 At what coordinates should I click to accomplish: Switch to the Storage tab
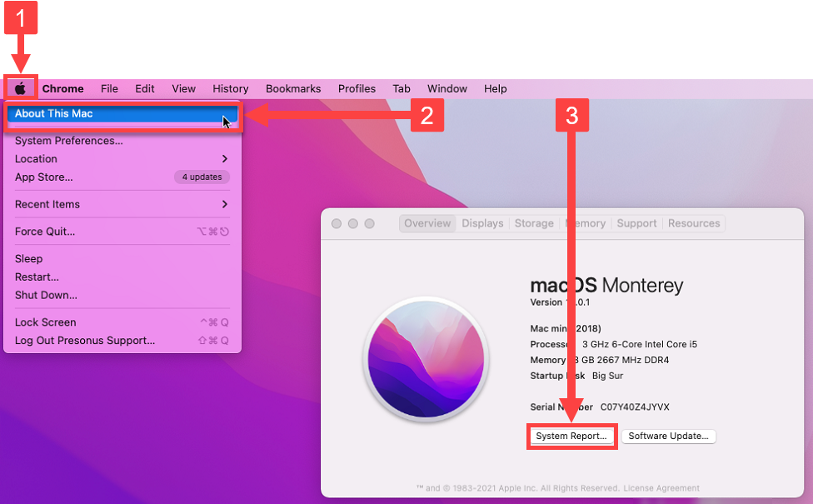(534, 223)
